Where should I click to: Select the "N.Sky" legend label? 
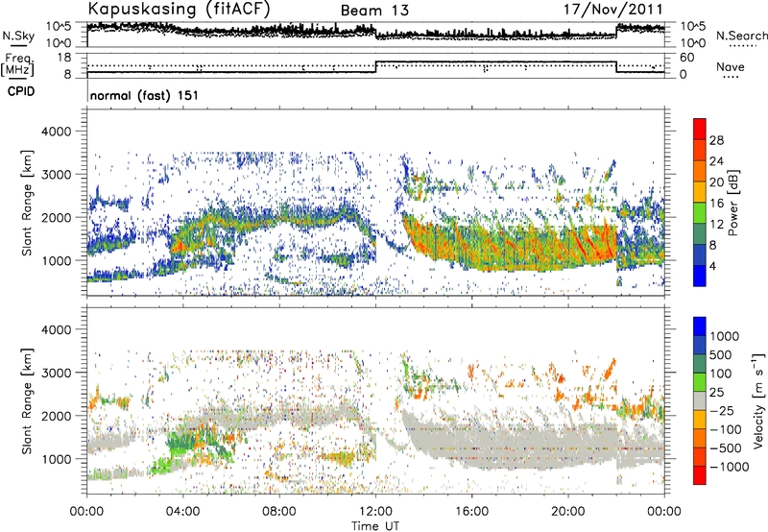pos(18,36)
